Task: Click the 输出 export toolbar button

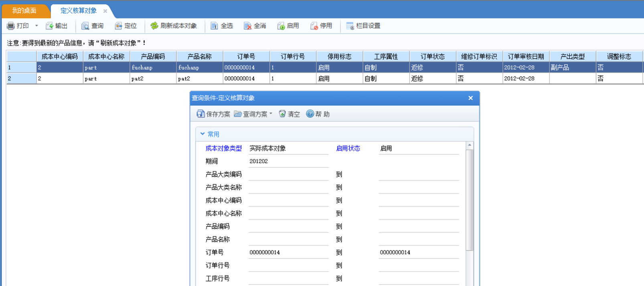Action: point(57,26)
